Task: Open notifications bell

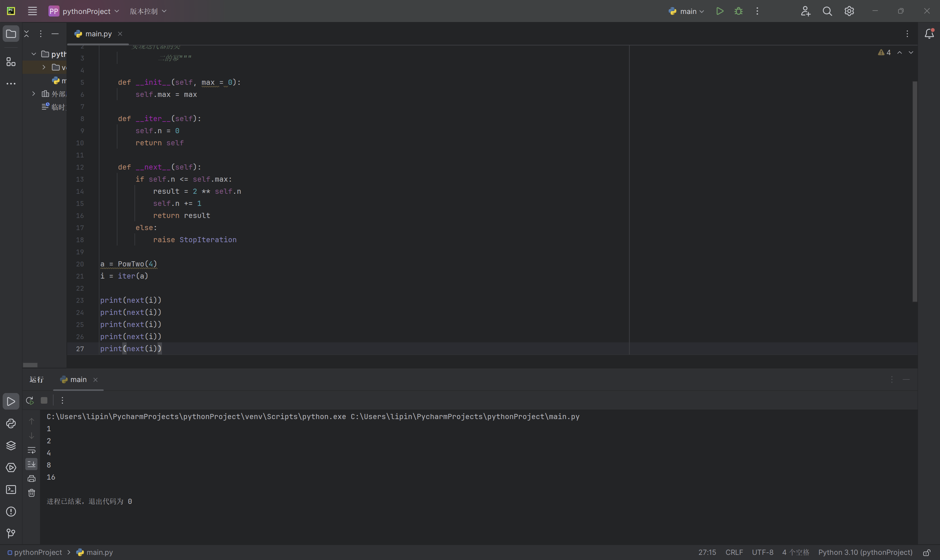Action: 929,34
